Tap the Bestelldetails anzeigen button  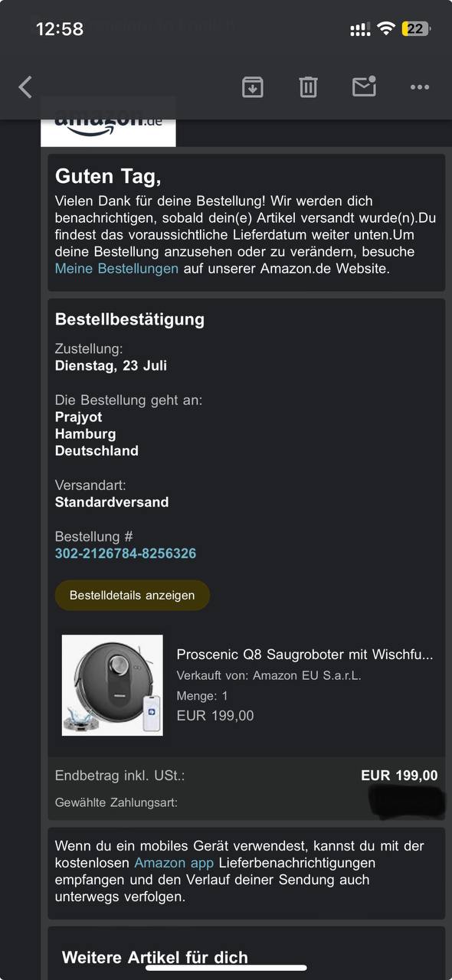(x=133, y=595)
